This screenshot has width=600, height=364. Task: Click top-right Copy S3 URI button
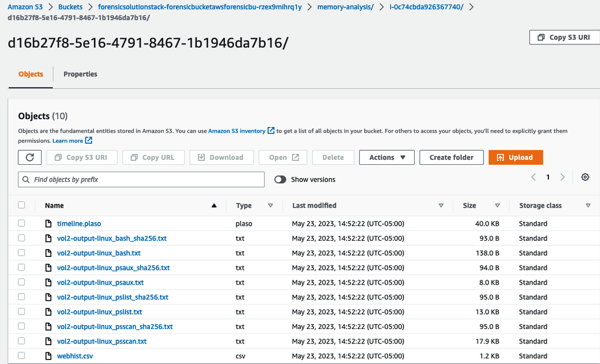[x=564, y=38]
